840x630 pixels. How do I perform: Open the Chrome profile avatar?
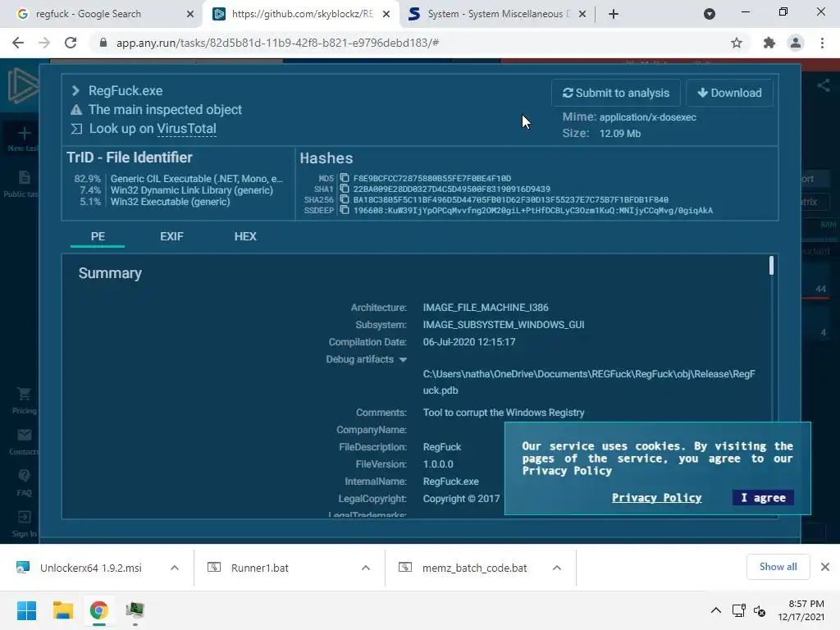coord(796,43)
